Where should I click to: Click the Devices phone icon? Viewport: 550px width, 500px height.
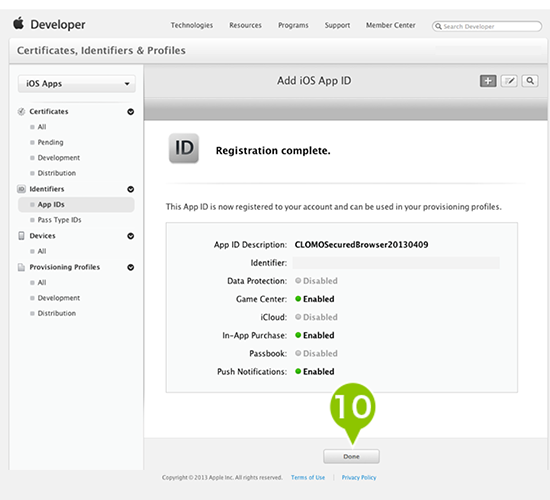pos(21,235)
